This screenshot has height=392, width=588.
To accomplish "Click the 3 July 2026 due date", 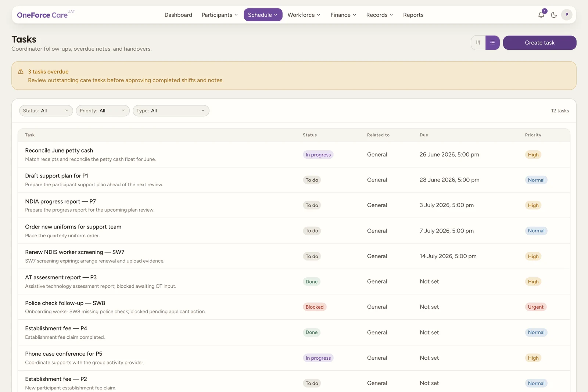I will click(447, 205).
